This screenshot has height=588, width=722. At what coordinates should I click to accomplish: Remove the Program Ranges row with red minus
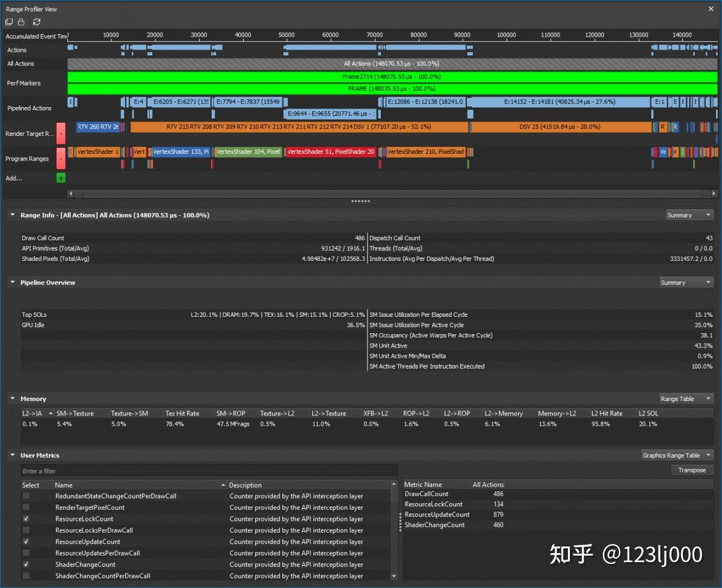pos(61,159)
